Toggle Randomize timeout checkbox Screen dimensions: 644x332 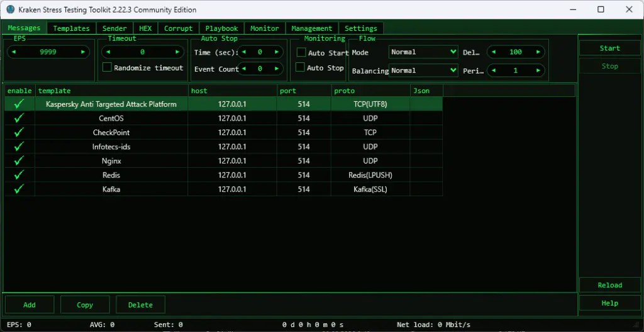[x=107, y=68]
